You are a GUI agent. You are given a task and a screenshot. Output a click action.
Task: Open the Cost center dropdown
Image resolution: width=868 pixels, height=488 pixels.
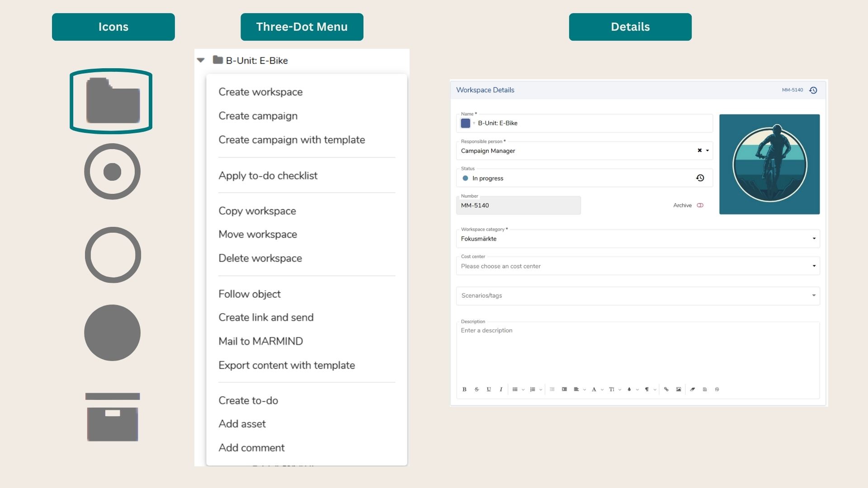coord(814,266)
